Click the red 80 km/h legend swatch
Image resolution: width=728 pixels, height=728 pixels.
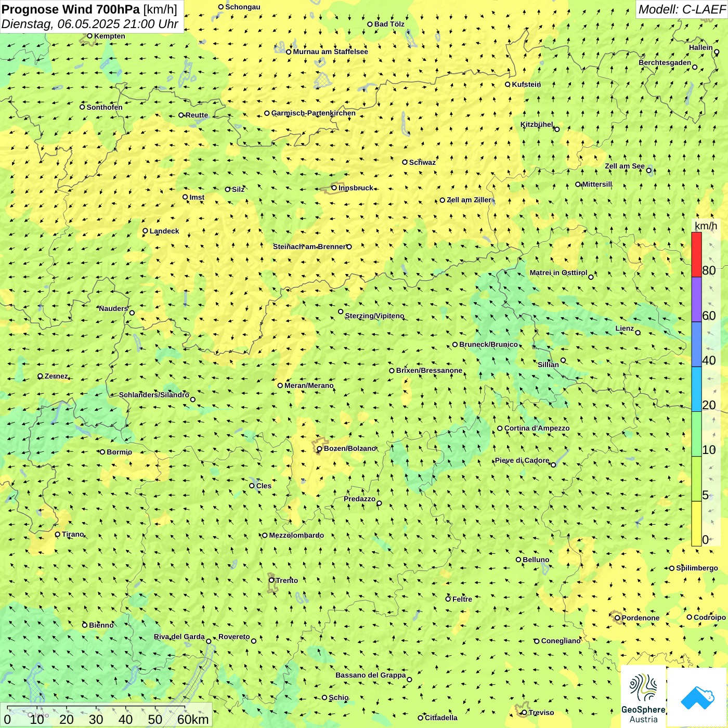(696, 254)
